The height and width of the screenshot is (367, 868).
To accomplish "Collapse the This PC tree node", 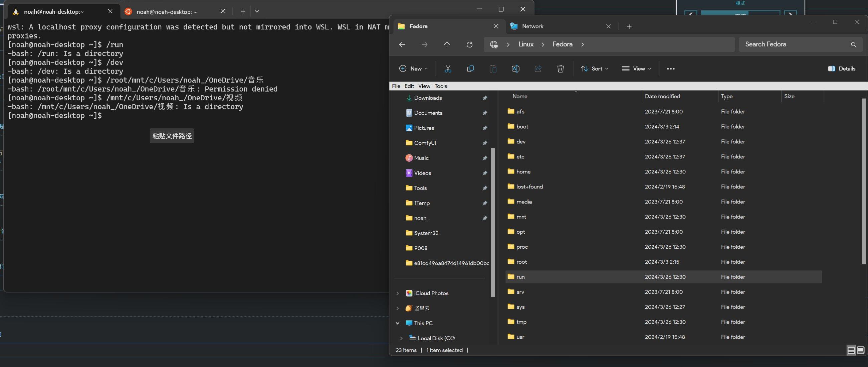I will [x=397, y=323].
